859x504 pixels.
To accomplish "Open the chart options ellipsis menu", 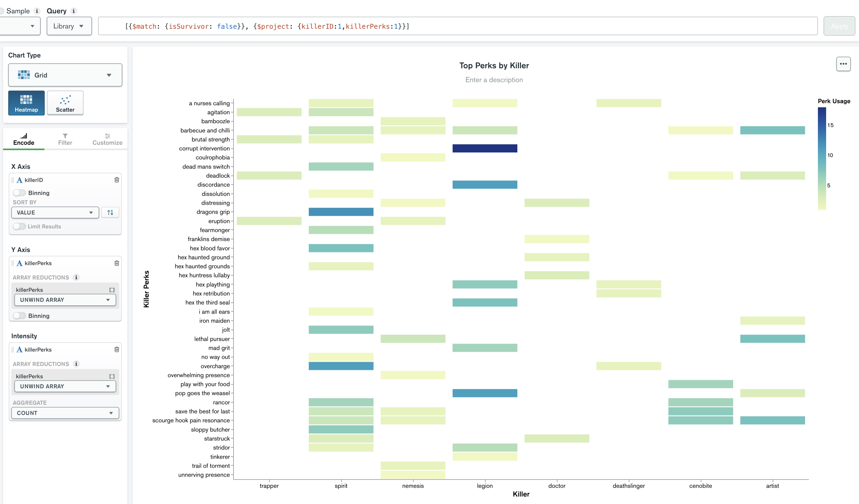I will pos(843,64).
